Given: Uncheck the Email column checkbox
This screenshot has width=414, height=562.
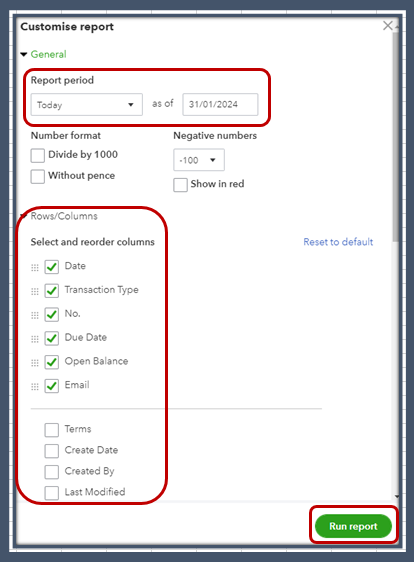Looking at the screenshot, I should (x=52, y=386).
